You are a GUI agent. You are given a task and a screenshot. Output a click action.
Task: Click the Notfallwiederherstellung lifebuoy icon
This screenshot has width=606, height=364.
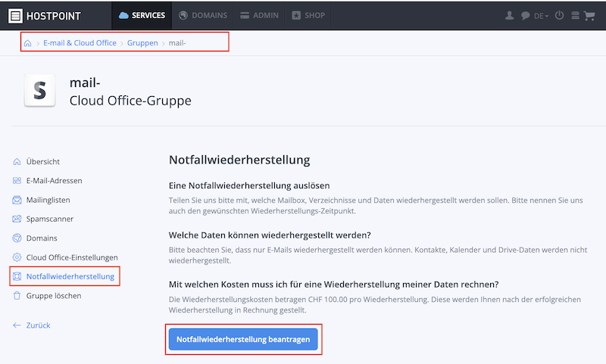[17, 276]
